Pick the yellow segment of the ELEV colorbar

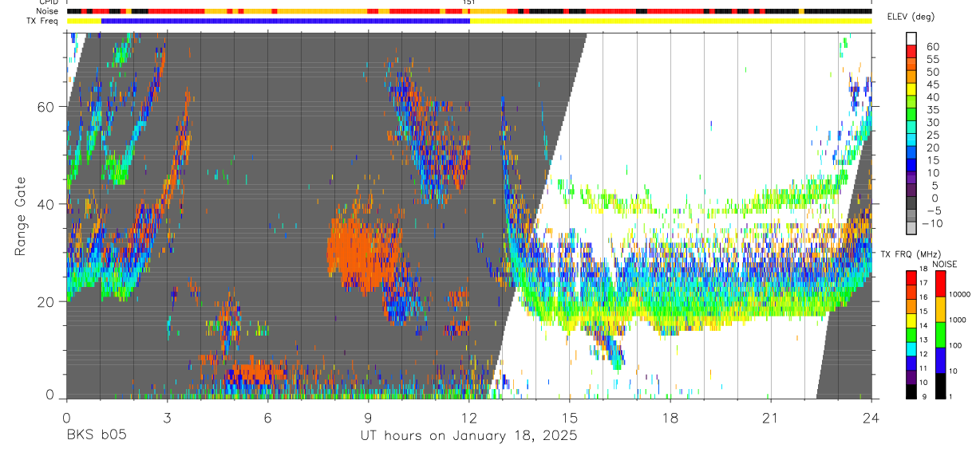[911, 88]
